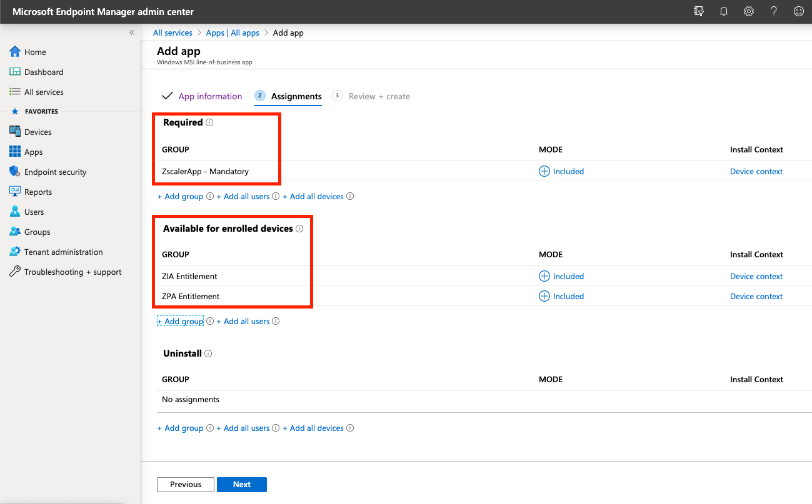Click the help question mark icon
812x504 pixels.
coord(774,11)
